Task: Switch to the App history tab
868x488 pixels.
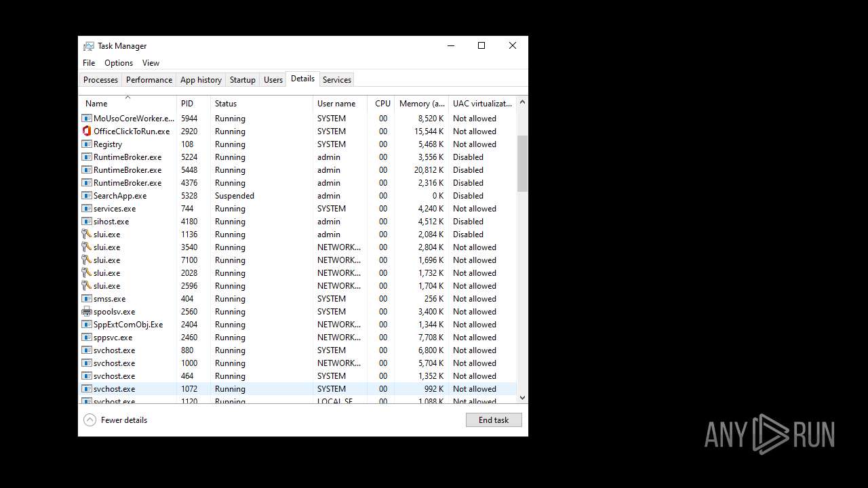Action: point(201,80)
